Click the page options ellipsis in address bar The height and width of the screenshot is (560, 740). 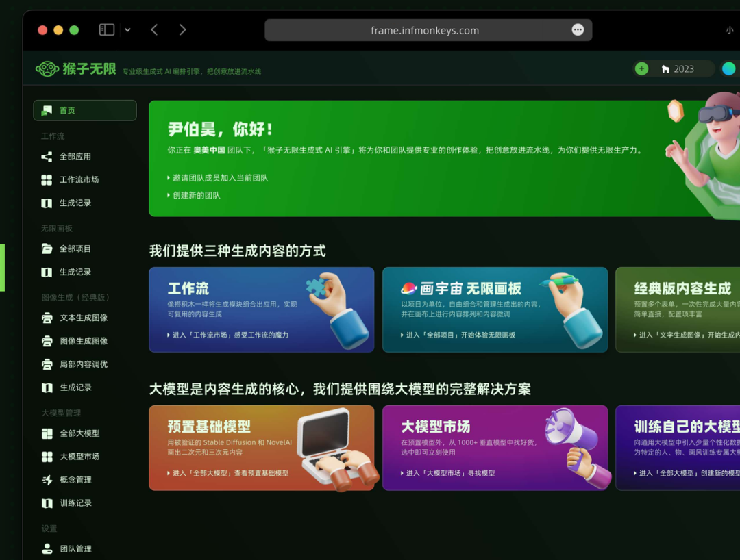[x=578, y=29]
